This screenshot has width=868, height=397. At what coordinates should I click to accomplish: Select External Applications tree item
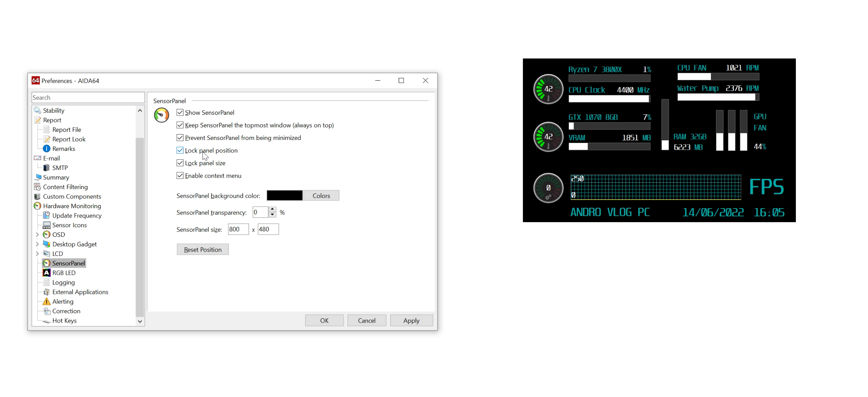(x=80, y=292)
